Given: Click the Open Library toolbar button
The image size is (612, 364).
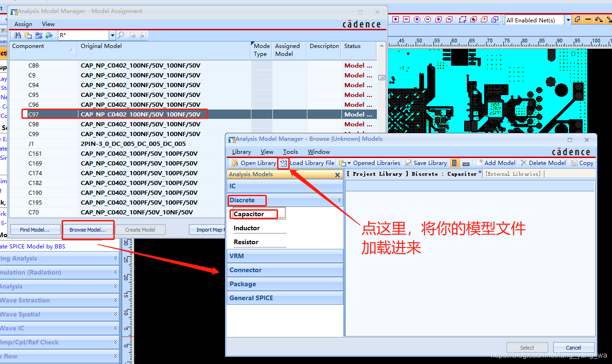Looking at the screenshot, I should coord(254,163).
